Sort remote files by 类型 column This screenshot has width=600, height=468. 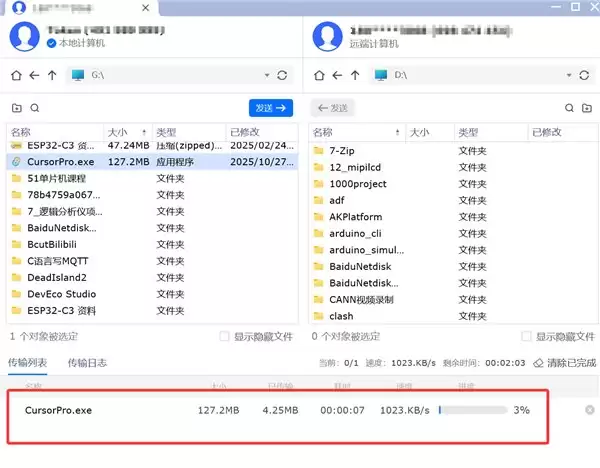click(x=491, y=132)
